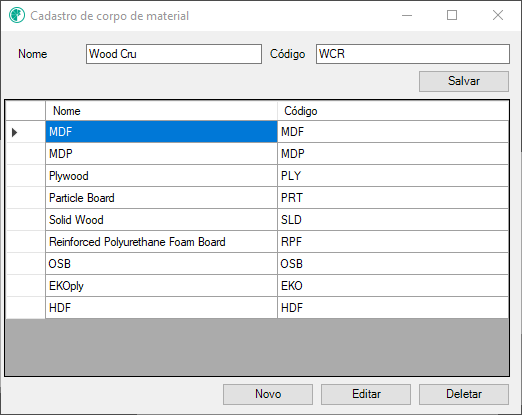Viewport: 522px width, 415px height.
Task: Click the row selector arrow beside MDF
Action: (x=14, y=132)
